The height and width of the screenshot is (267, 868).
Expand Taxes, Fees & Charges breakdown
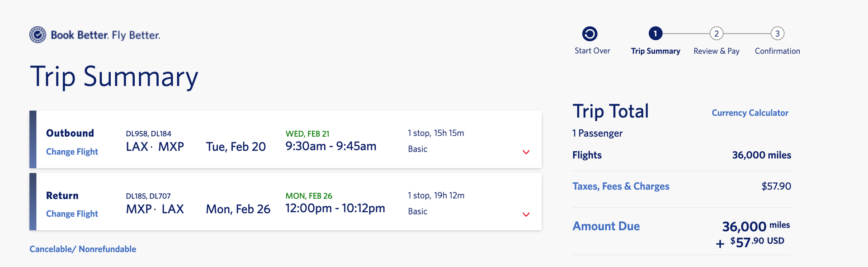tap(621, 186)
